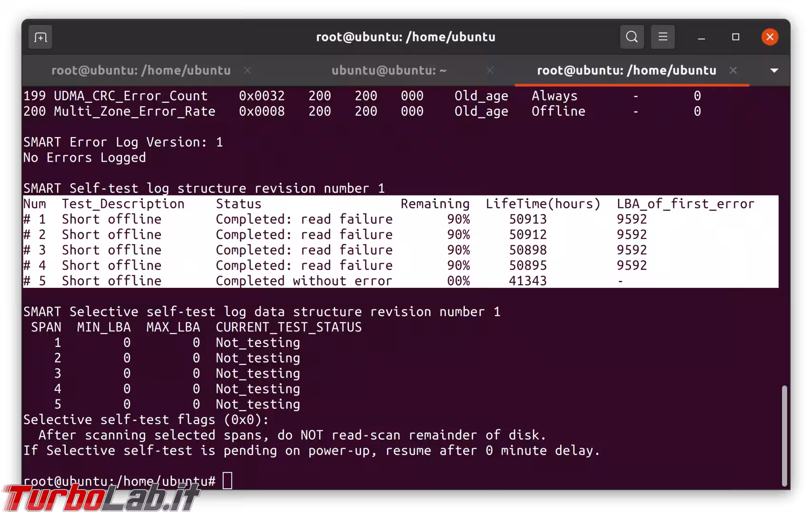This screenshot has height=514, width=812.
Task: Click the 'LBA_of_first_error' column header
Action: [x=685, y=204]
